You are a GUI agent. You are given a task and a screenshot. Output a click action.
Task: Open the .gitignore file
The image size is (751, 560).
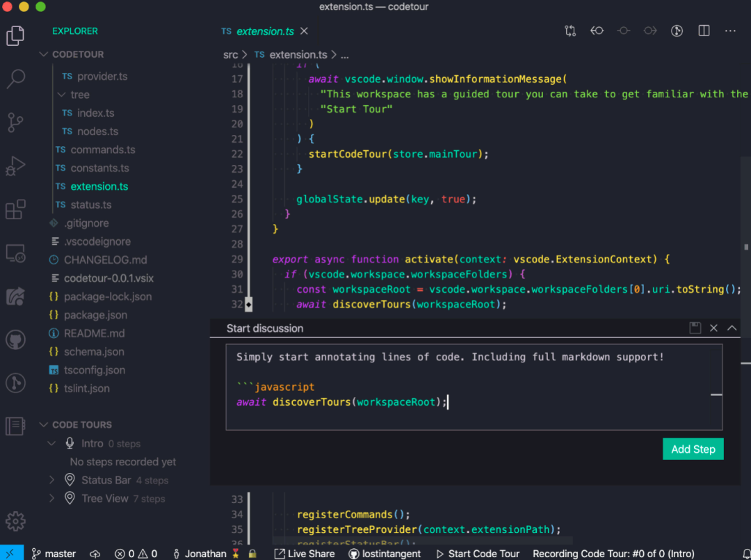(x=86, y=223)
